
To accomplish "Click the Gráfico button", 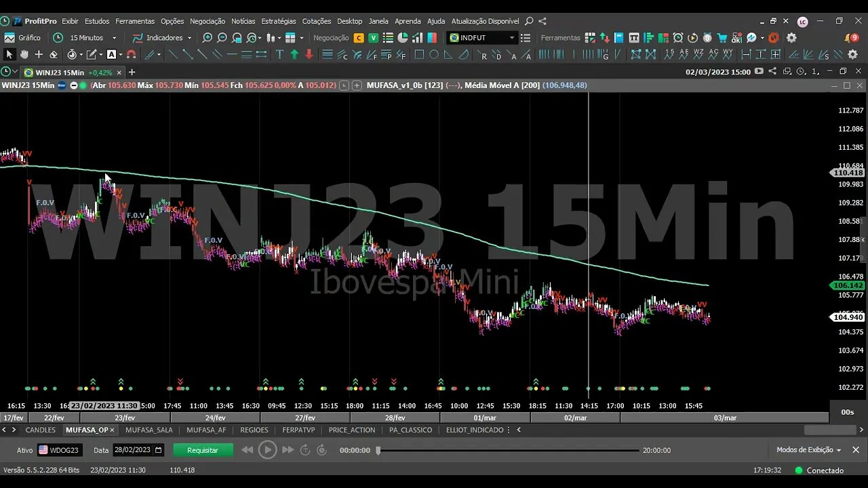I will pyautogui.click(x=22, y=38).
